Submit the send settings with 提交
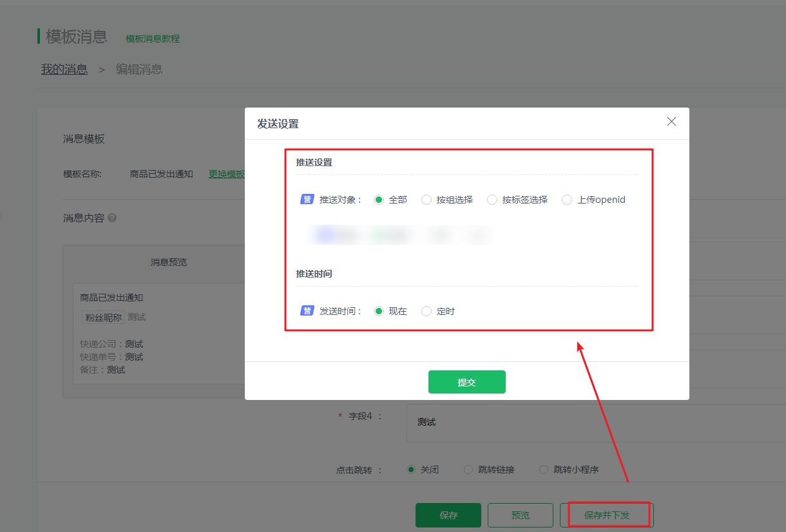This screenshot has width=786, height=532. pyautogui.click(x=466, y=381)
